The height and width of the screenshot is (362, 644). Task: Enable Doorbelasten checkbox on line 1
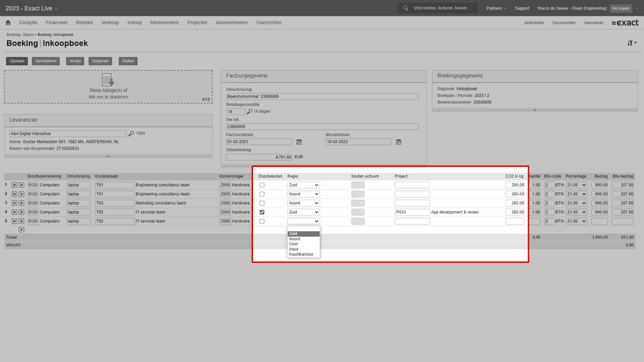[x=262, y=185]
